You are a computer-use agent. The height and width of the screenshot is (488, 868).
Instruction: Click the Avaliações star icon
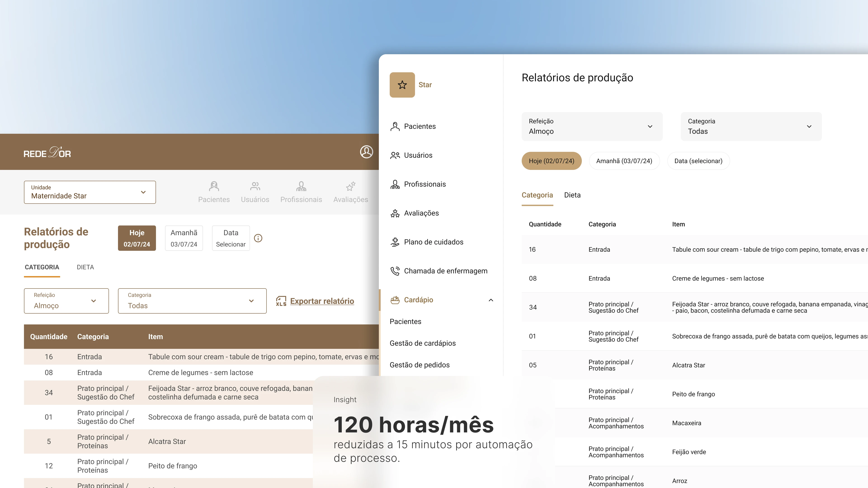point(395,213)
